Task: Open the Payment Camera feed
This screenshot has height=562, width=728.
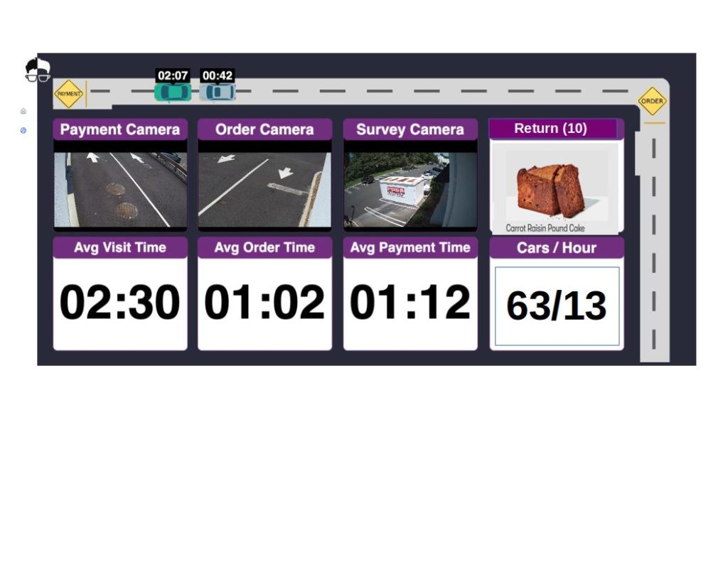Action: tap(120, 190)
